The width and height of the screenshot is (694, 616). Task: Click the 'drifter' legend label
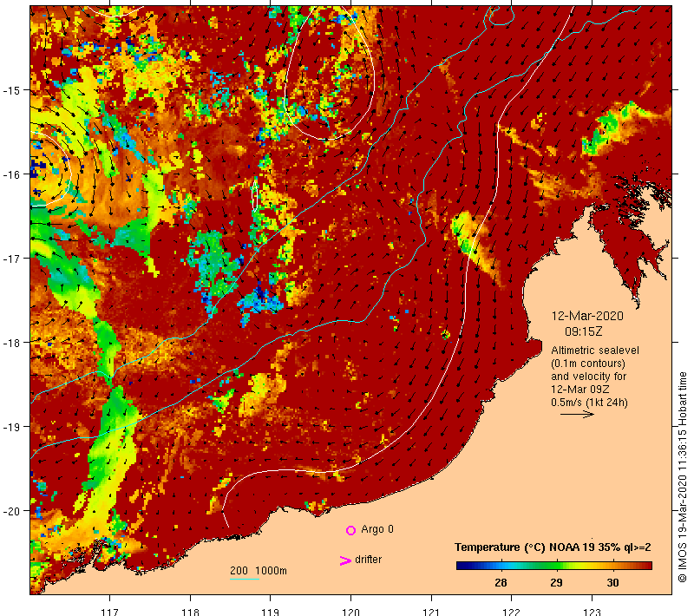click(368, 560)
